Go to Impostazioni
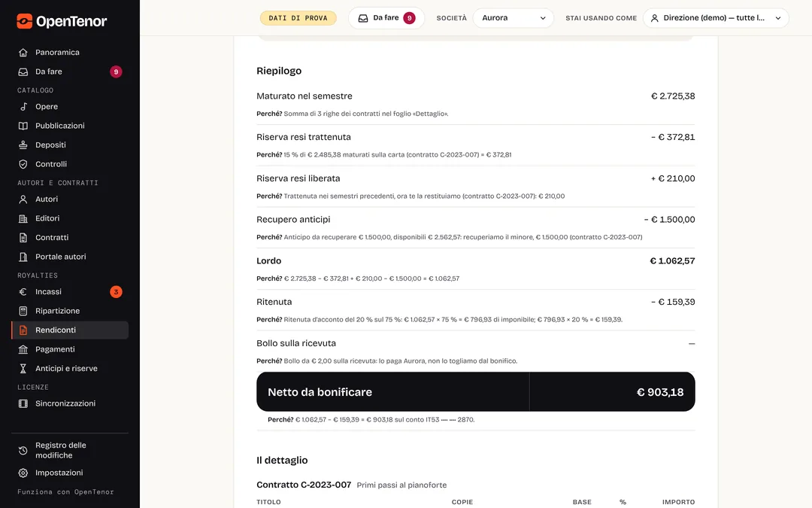The width and height of the screenshot is (812, 508). (70, 473)
